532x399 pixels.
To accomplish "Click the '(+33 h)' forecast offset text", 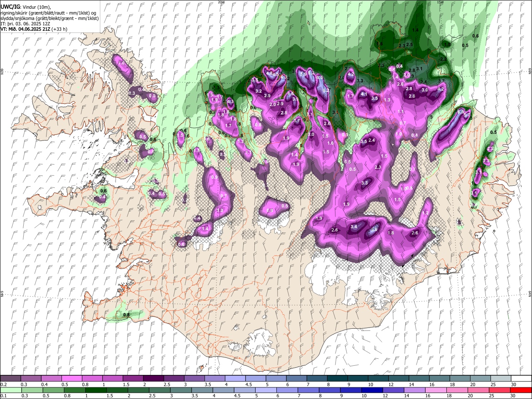I will 59,29.
